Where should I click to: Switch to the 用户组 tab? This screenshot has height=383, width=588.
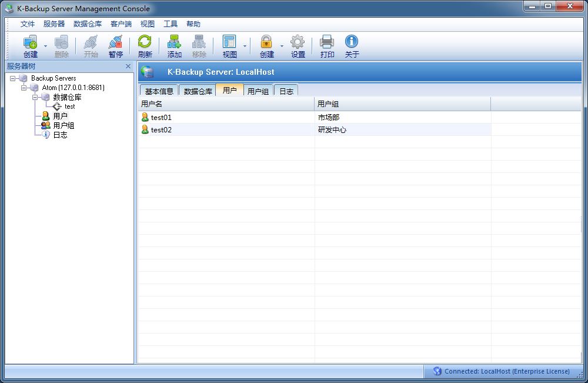point(258,91)
